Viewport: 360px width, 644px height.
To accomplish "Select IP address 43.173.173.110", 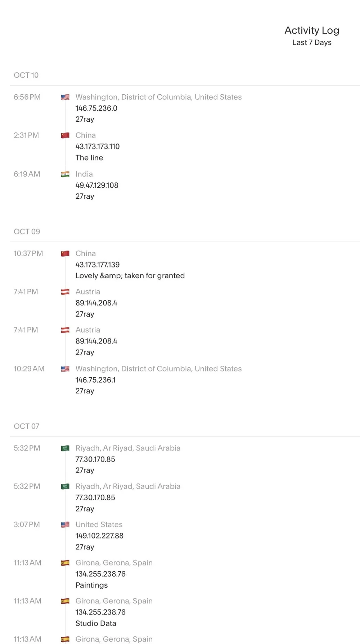I will click(x=98, y=147).
